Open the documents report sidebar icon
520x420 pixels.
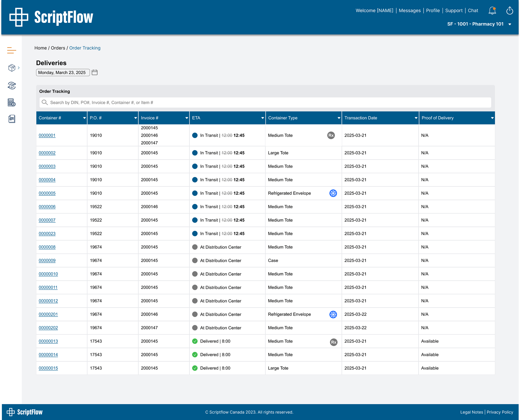tap(12, 119)
